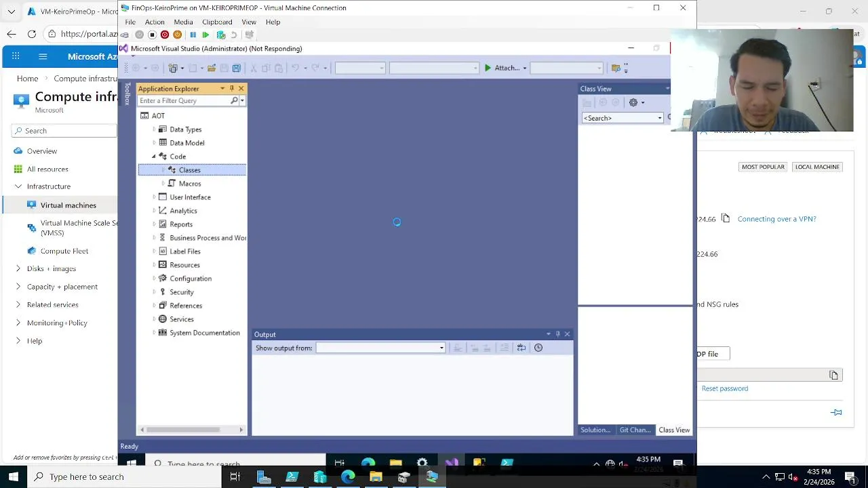868x488 pixels.
Task: Click the Class View settings gear icon
Action: [633, 102]
